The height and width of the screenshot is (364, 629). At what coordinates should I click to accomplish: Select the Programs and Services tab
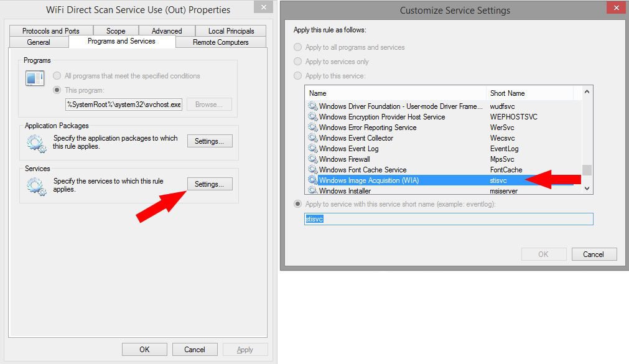121,41
